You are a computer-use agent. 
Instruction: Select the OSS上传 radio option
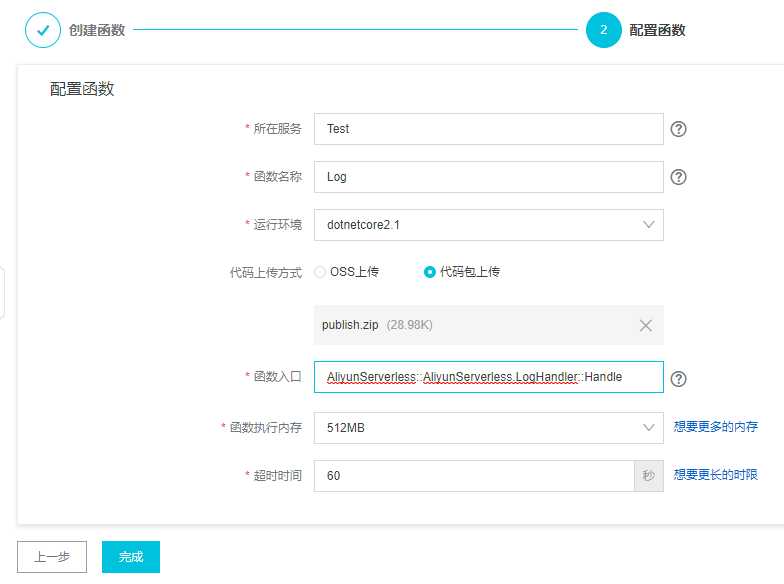point(320,272)
